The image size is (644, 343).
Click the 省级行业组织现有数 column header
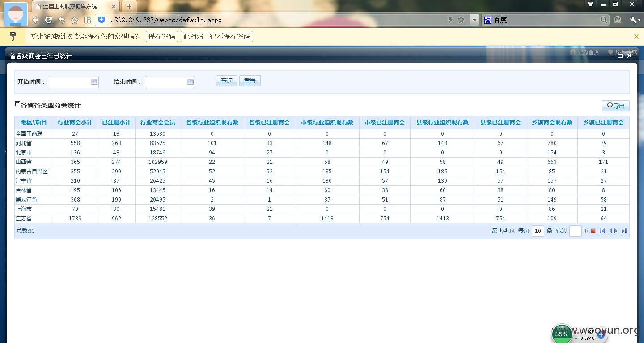tap(212, 123)
